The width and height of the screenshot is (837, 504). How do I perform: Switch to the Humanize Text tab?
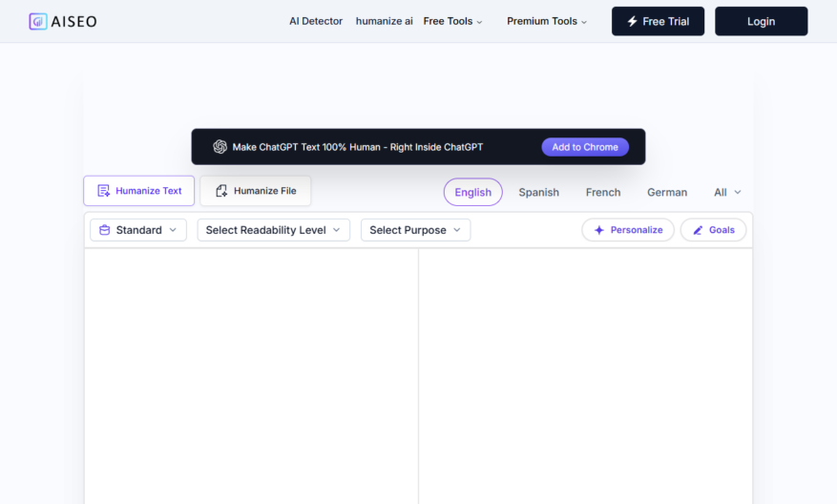tap(138, 191)
